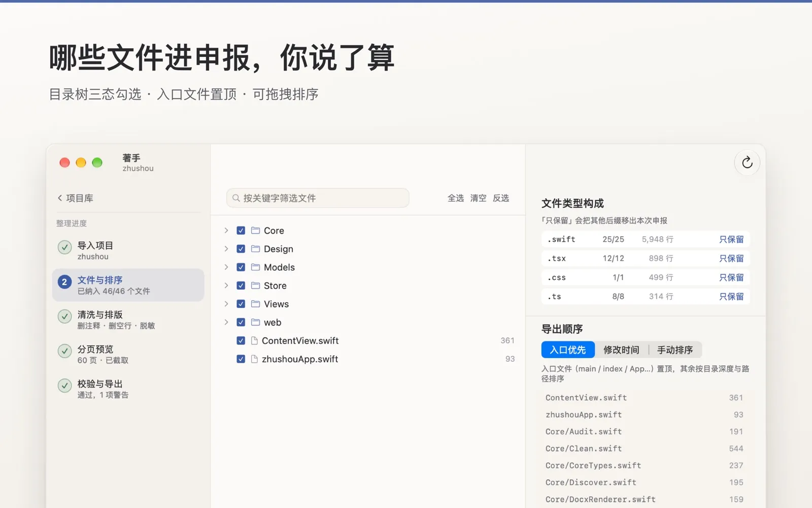Click the ContentView.swift file icon in tree
This screenshot has height=508, width=812.
(255, 340)
